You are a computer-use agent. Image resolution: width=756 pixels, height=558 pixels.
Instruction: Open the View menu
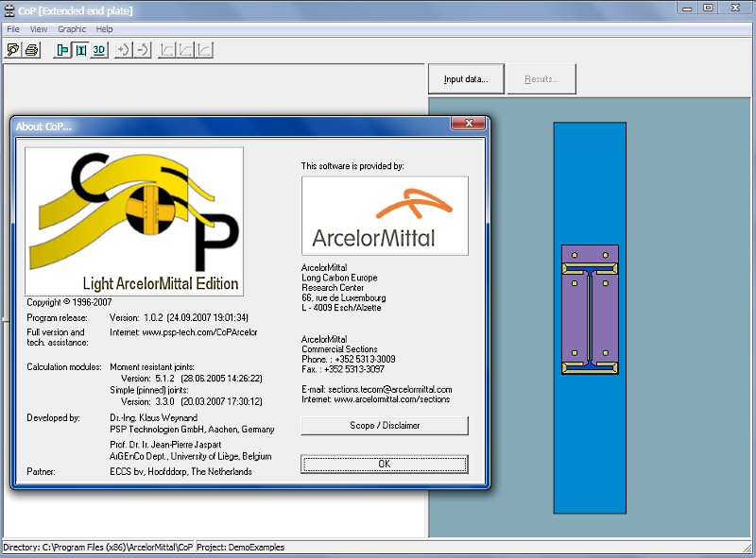click(39, 29)
